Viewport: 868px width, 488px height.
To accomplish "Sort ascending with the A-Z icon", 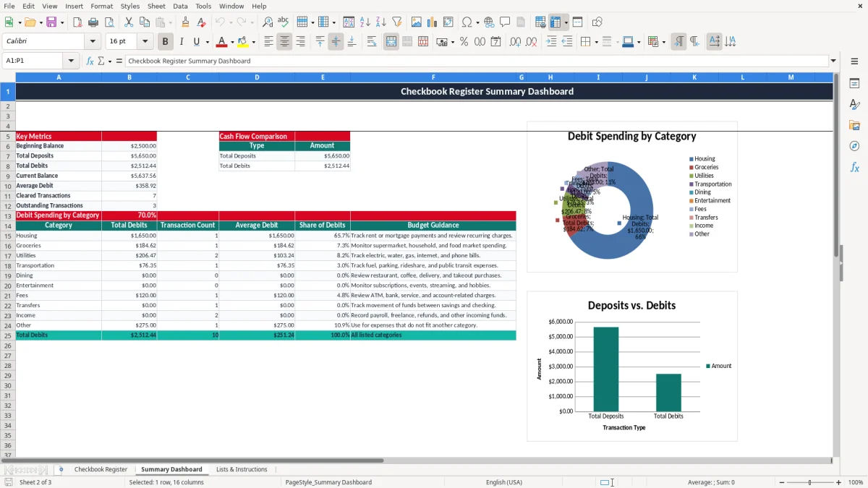I will click(365, 22).
